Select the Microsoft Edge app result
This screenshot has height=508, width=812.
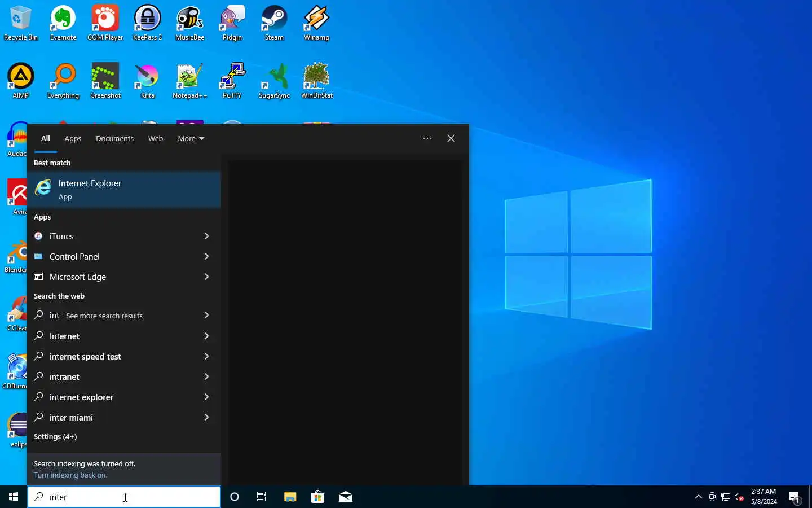click(x=110, y=277)
